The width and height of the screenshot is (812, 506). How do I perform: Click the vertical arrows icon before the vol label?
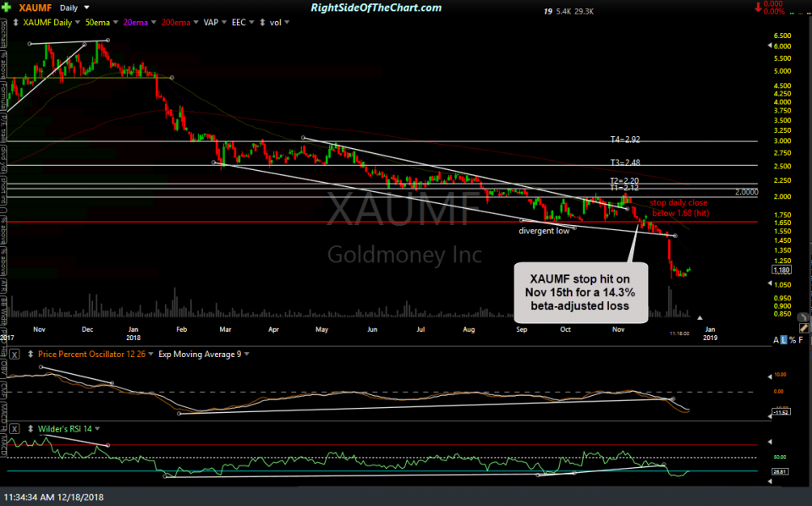tap(261, 22)
